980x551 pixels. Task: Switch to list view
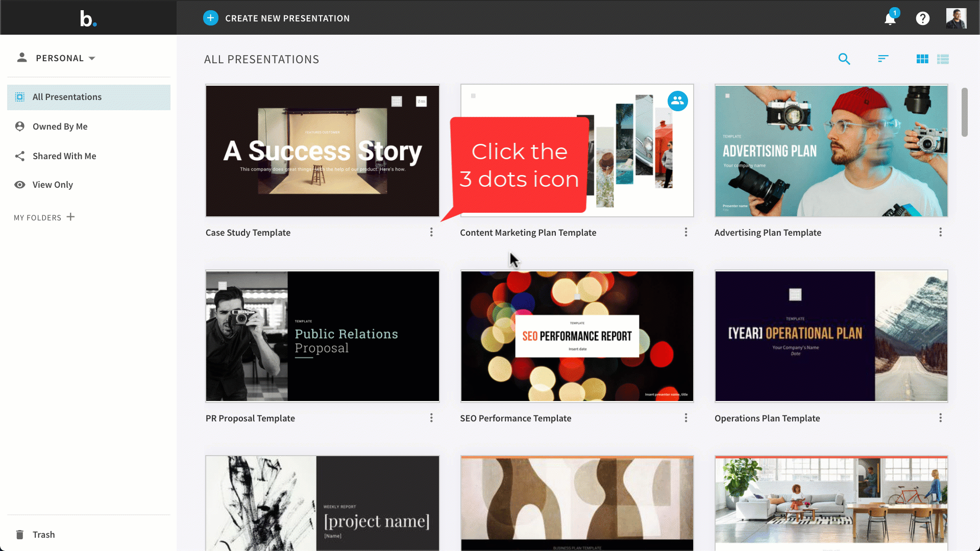(943, 59)
